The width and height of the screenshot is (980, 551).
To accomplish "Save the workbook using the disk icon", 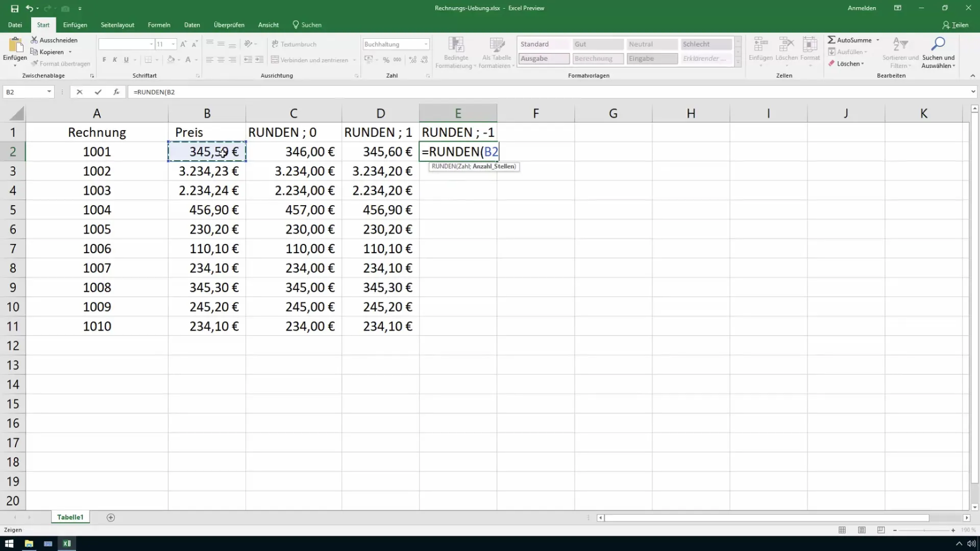I will tap(14, 9).
